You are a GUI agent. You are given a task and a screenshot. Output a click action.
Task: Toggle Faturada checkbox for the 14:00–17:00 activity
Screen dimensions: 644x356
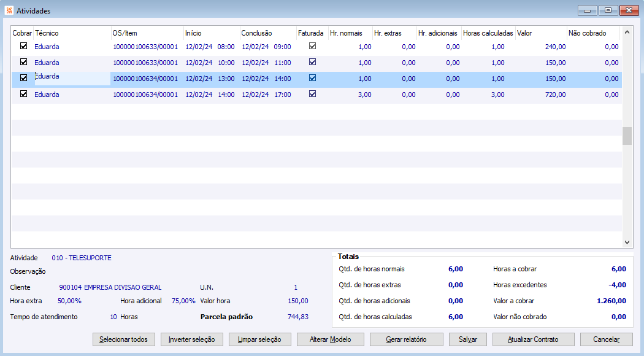(312, 94)
